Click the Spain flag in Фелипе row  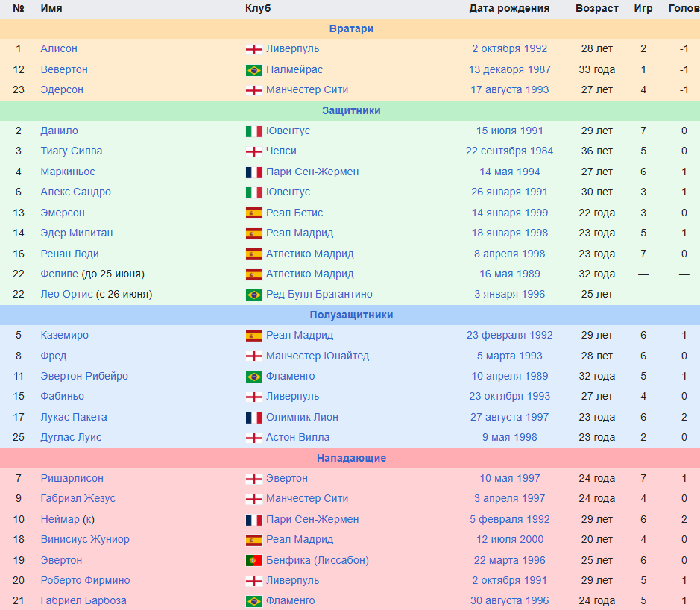point(254,274)
